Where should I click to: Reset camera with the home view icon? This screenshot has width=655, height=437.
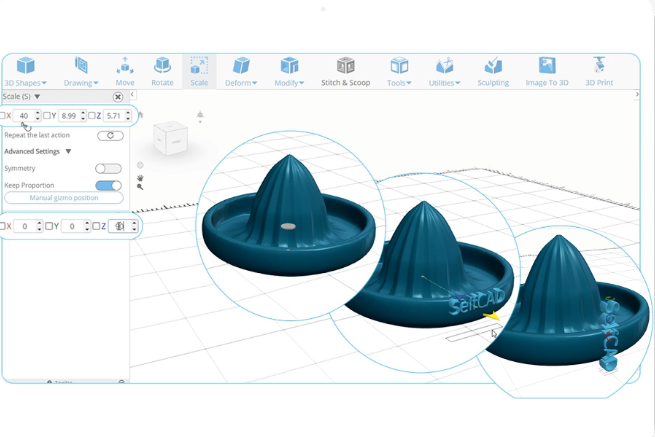(x=141, y=115)
